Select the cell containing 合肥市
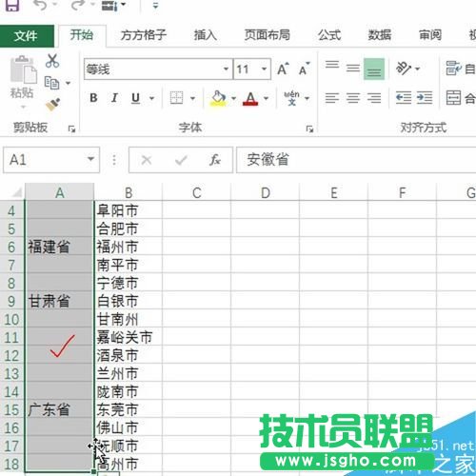The width and height of the screenshot is (476, 476). point(129,228)
